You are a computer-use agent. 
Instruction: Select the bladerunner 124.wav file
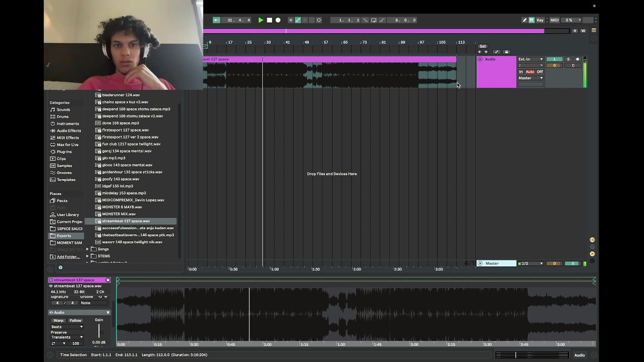coord(121,95)
